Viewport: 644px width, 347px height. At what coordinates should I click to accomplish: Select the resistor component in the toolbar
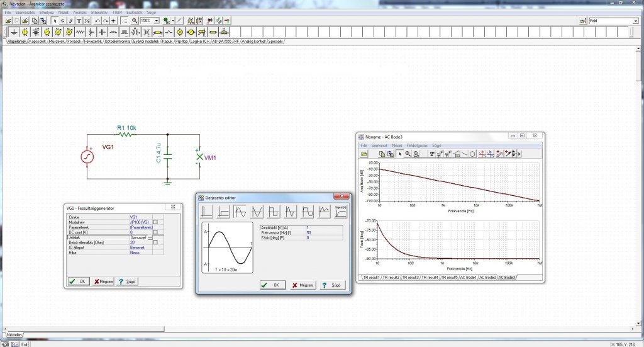click(80, 31)
